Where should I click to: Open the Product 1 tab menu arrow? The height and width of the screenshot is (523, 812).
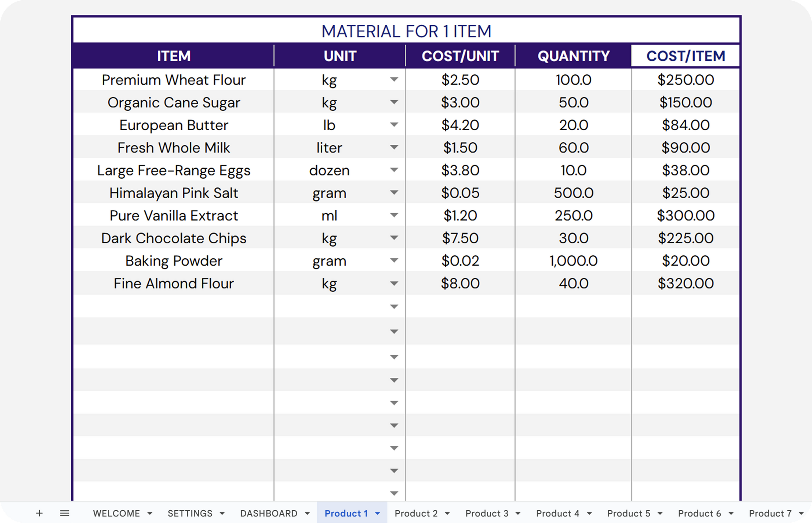[x=378, y=514]
